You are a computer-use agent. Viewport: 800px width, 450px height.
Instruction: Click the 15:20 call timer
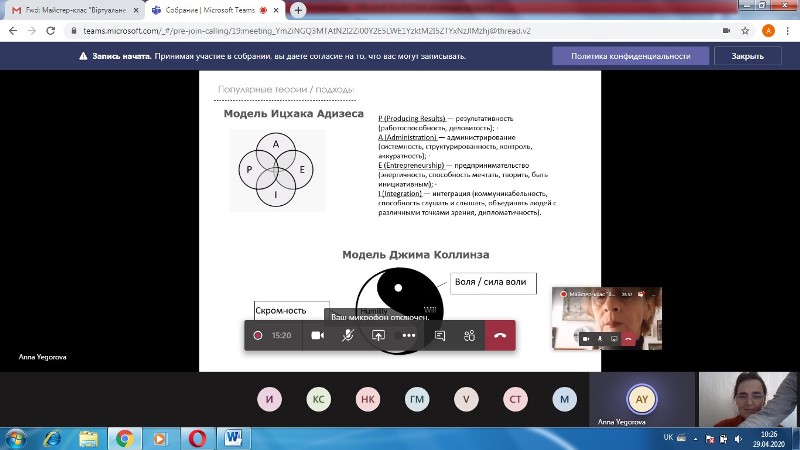tap(282, 335)
